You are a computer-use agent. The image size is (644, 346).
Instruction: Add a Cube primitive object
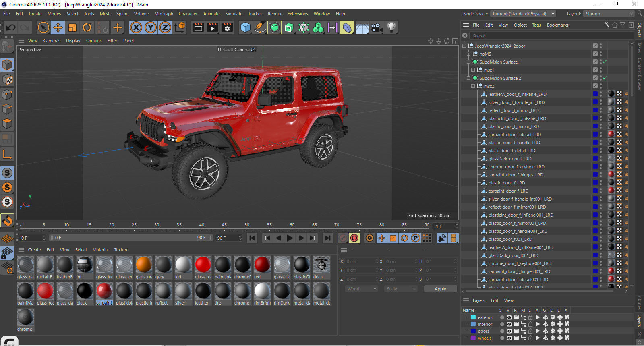click(245, 27)
